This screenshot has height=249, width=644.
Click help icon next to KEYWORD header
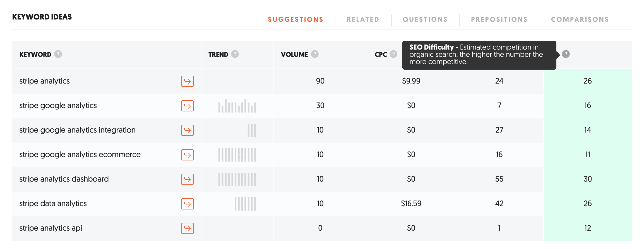(58, 54)
